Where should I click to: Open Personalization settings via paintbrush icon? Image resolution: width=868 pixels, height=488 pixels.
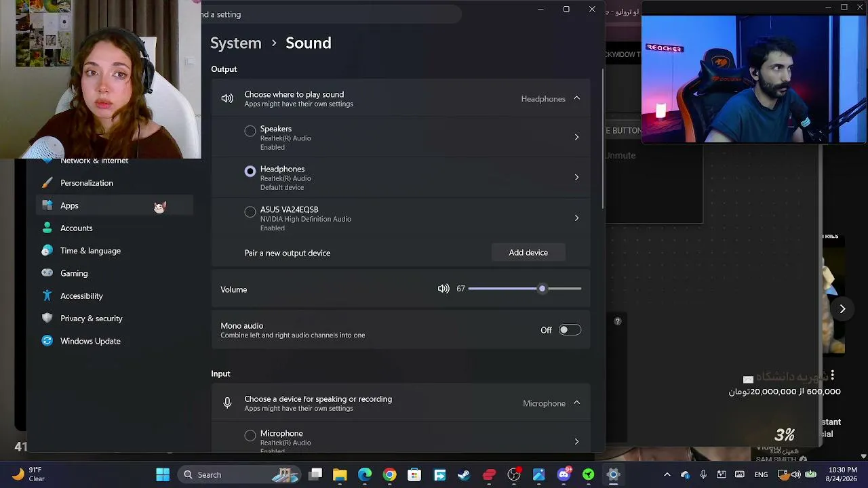(47, 183)
